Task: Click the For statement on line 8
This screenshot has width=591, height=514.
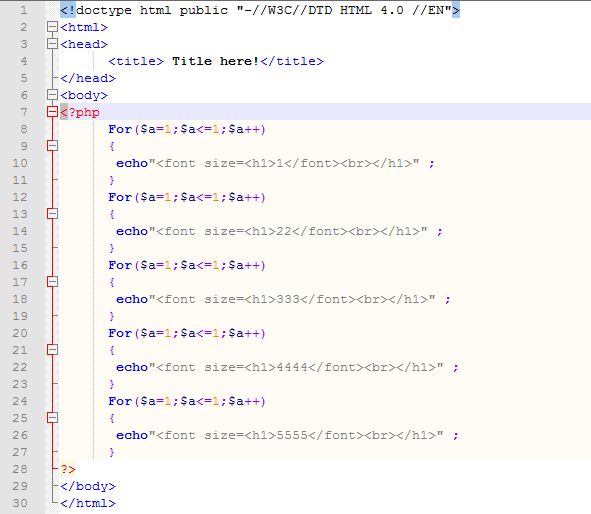Action: coord(187,129)
